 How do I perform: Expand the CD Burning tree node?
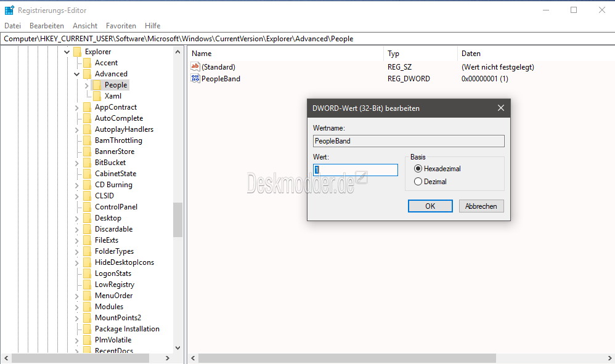77,185
